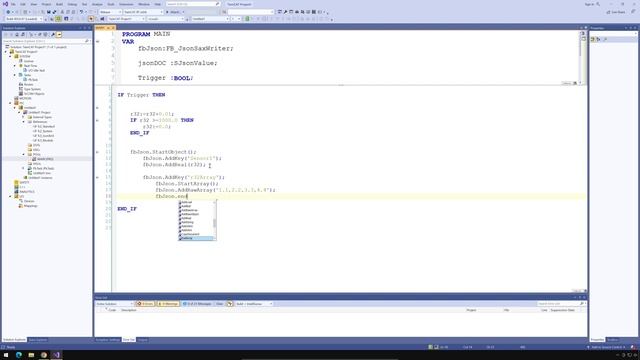The width and height of the screenshot is (640, 360).
Task: Click the Chrome taskbar icon
Action: (x=44, y=355)
